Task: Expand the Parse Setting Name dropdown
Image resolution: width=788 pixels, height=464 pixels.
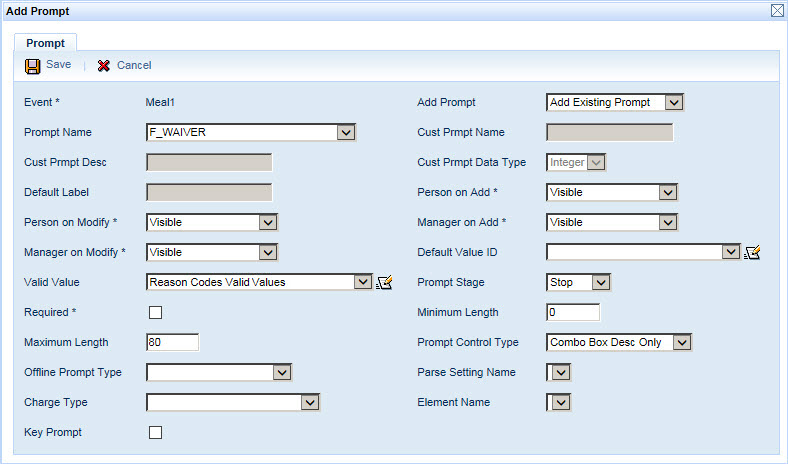Action: pos(561,372)
